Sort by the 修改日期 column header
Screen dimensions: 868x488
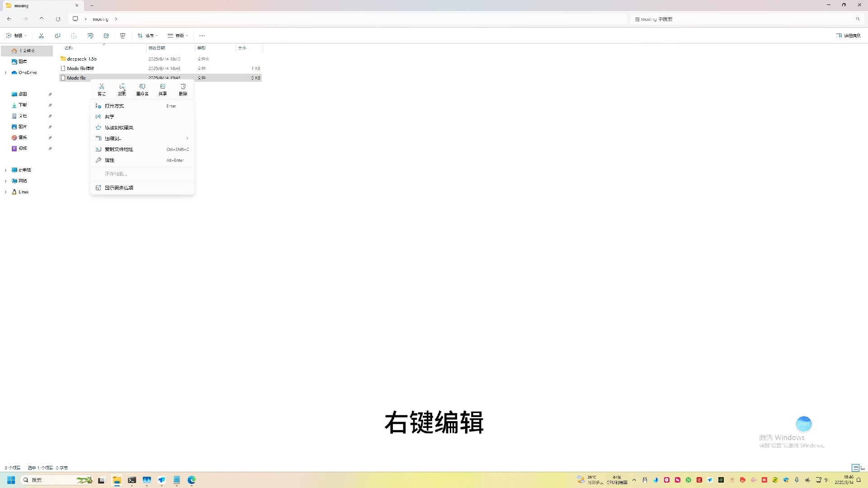[157, 48]
